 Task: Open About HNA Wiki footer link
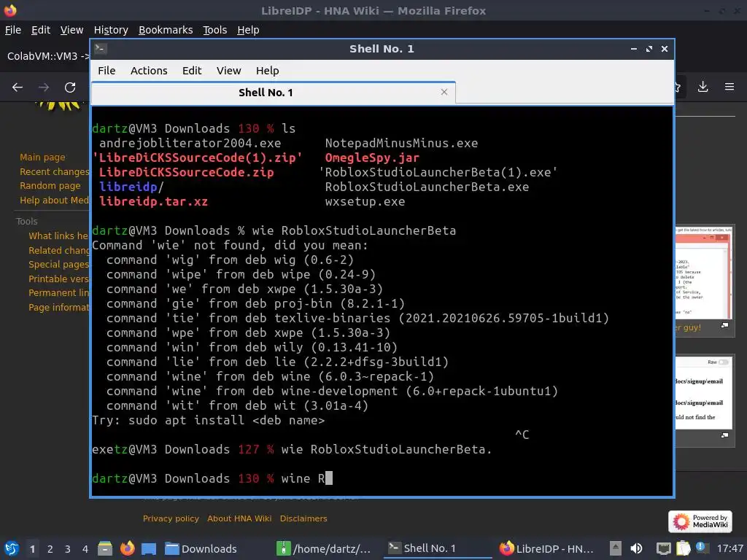pos(239,518)
